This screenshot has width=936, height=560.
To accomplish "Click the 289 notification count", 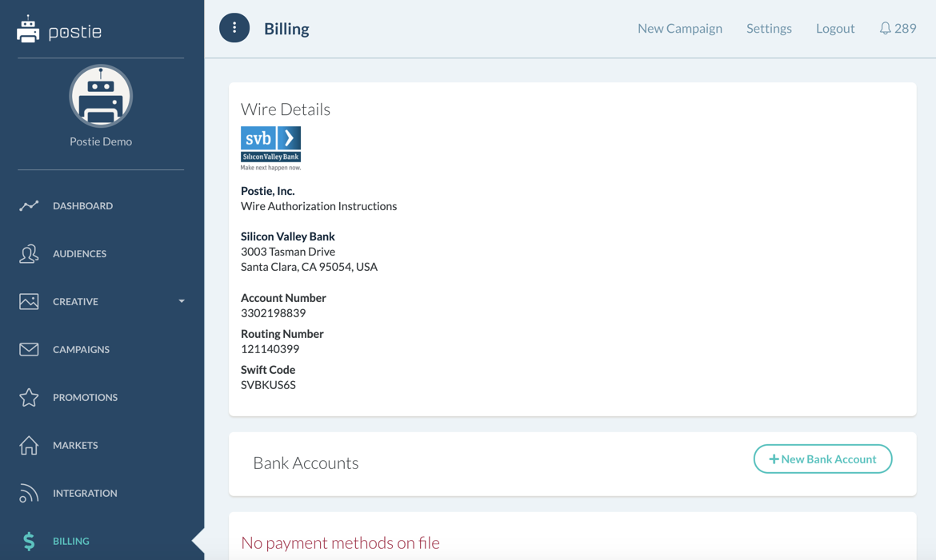I will pos(905,28).
